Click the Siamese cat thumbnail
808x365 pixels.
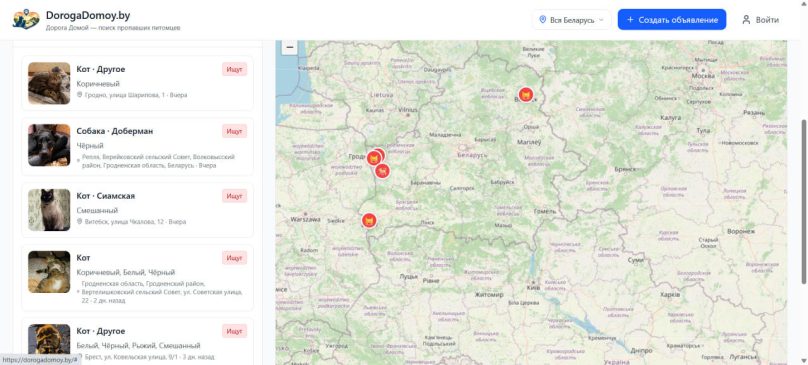point(49,209)
